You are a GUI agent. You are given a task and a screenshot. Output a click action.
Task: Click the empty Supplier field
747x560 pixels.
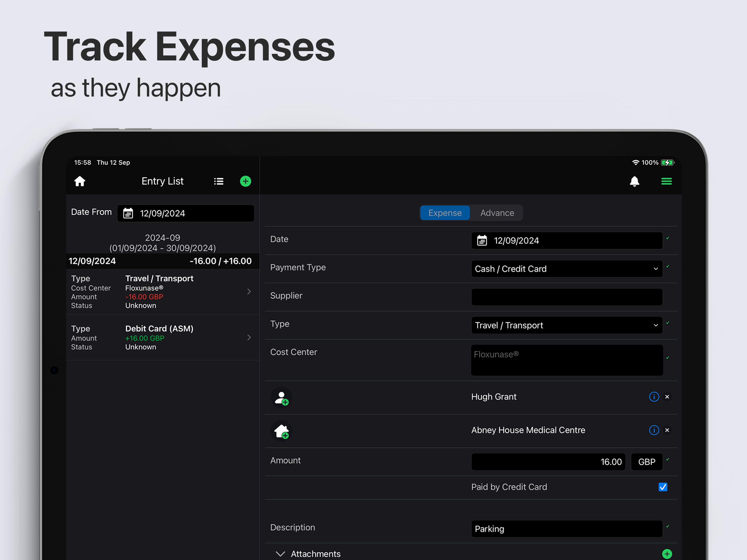[x=567, y=297]
